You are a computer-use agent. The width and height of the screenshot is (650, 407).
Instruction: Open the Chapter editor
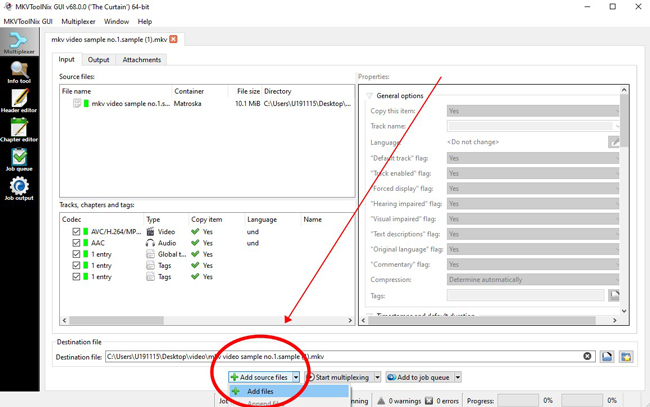[x=19, y=130]
